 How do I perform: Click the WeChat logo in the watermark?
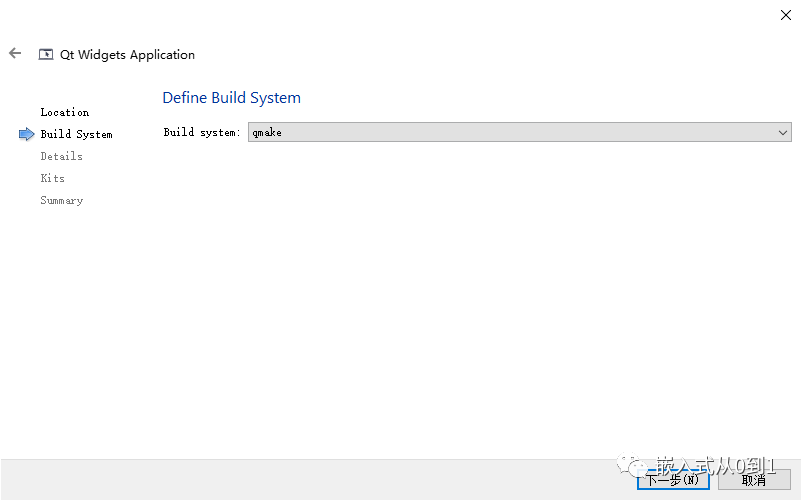point(636,465)
